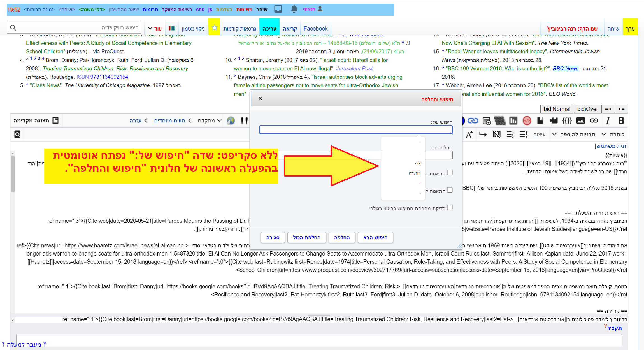The height and width of the screenshot is (350, 644).
Task: Apply Bold formatting in editor toolbar
Action: click(621, 121)
